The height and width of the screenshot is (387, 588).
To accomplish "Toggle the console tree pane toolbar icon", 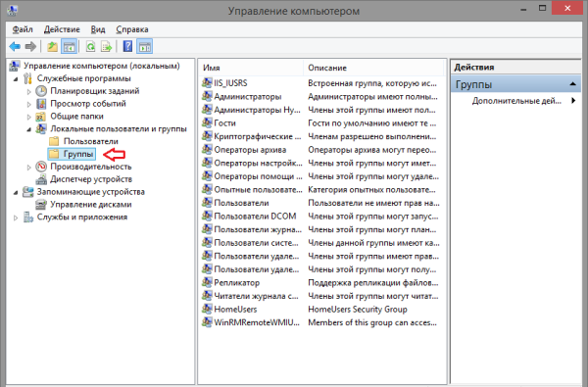I will click(x=69, y=46).
